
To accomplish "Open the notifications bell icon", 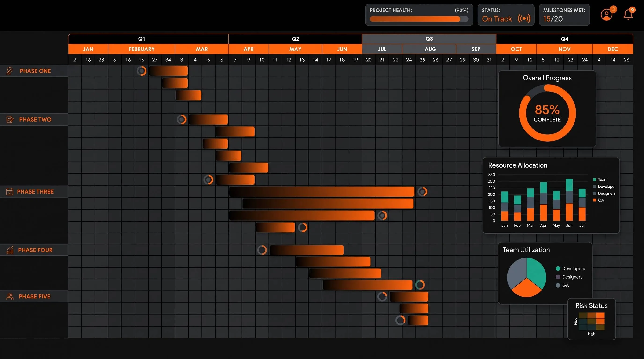I will coord(628,15).
